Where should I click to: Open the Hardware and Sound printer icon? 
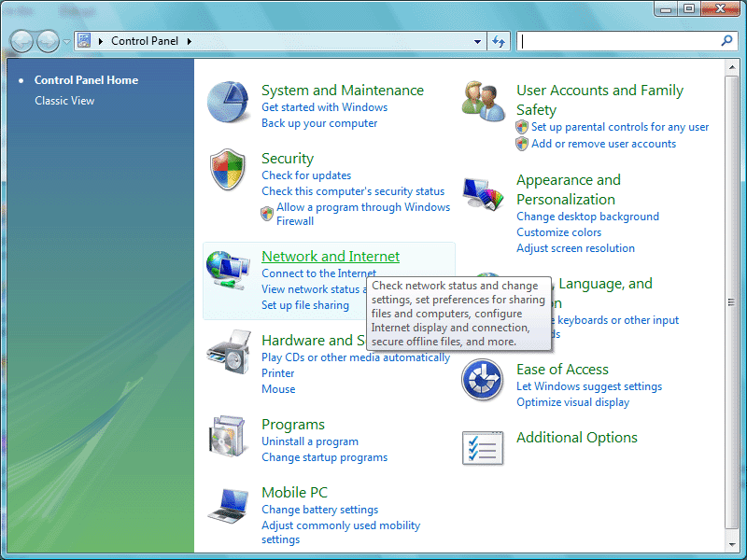(x=229, y=352)
